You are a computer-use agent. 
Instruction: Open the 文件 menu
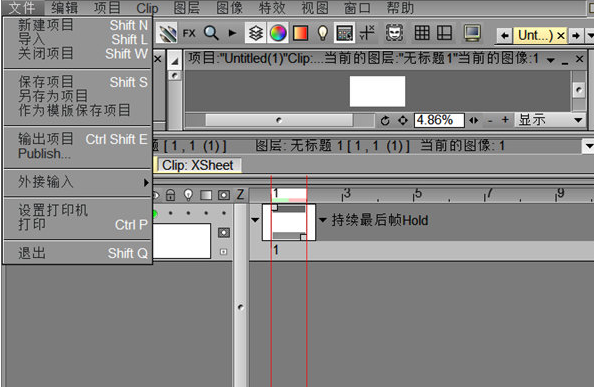point(22,8)
